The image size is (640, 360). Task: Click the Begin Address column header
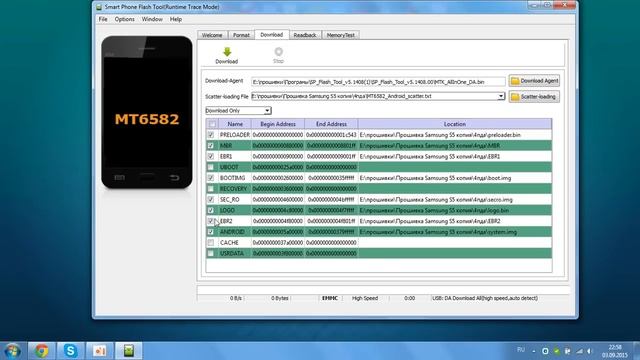(278, 124)
